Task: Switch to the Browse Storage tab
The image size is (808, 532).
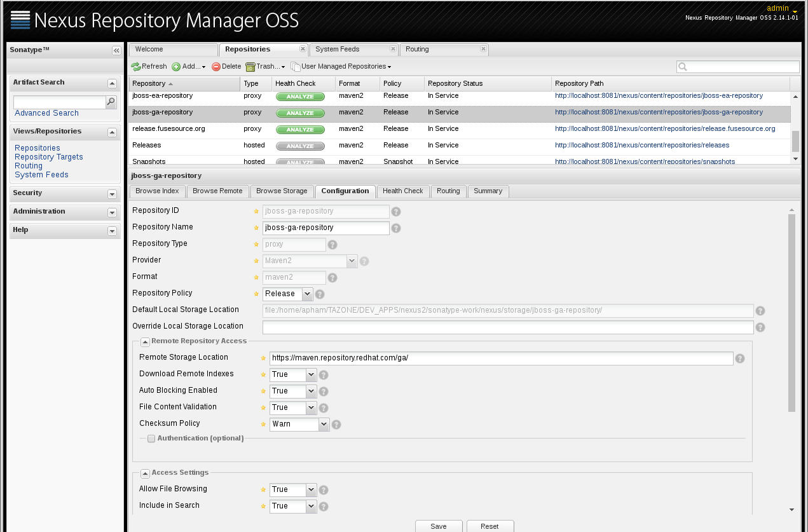Action: click(x=282, y=191)
